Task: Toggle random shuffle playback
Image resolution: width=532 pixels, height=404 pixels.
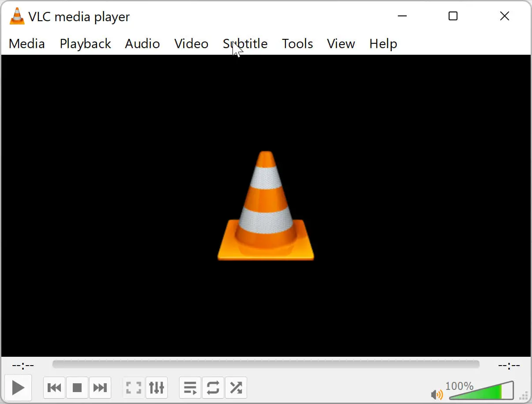Action: click(236, 388)
